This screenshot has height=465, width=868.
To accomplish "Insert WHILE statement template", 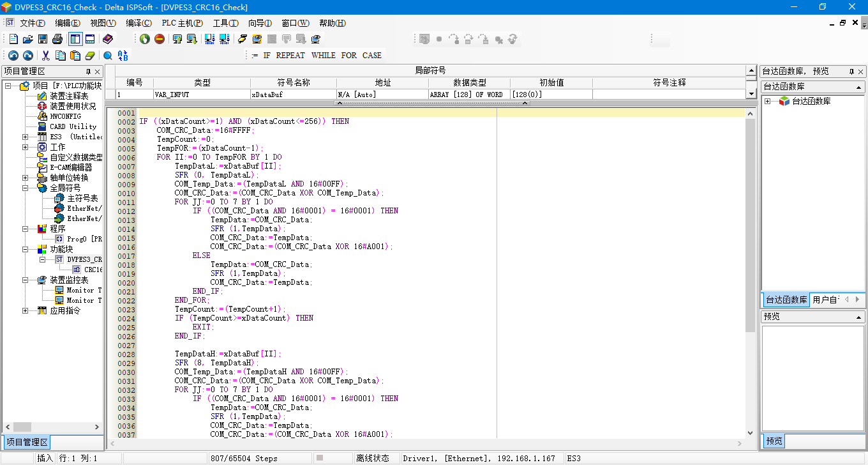I will pos(323,56).
